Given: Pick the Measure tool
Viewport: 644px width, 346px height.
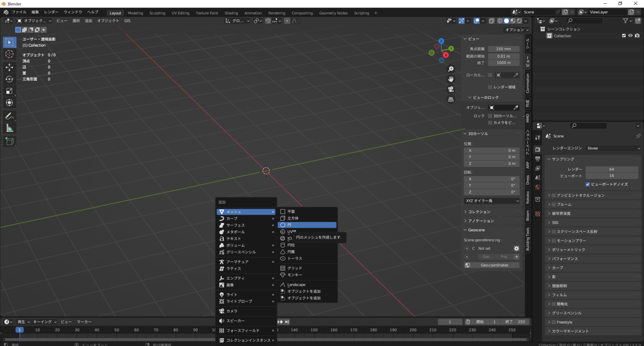Looking at the screenshot, I should 10,128.
